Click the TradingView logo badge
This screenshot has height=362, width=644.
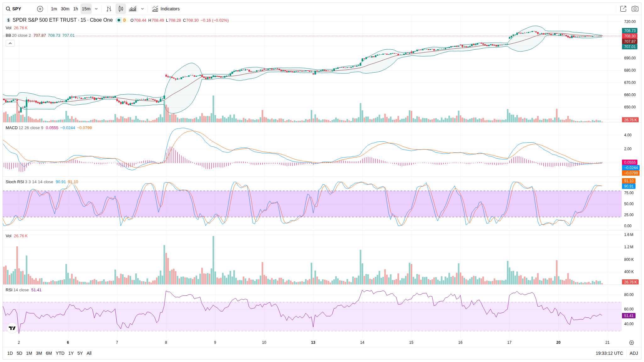(12, 328)
